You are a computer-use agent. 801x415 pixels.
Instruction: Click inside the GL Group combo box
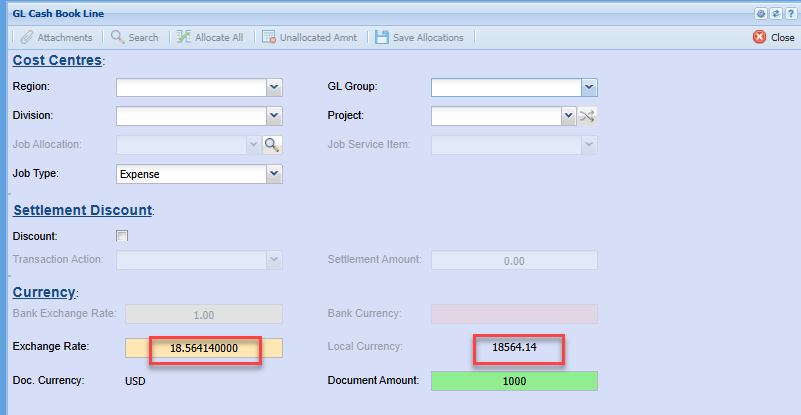507,87
